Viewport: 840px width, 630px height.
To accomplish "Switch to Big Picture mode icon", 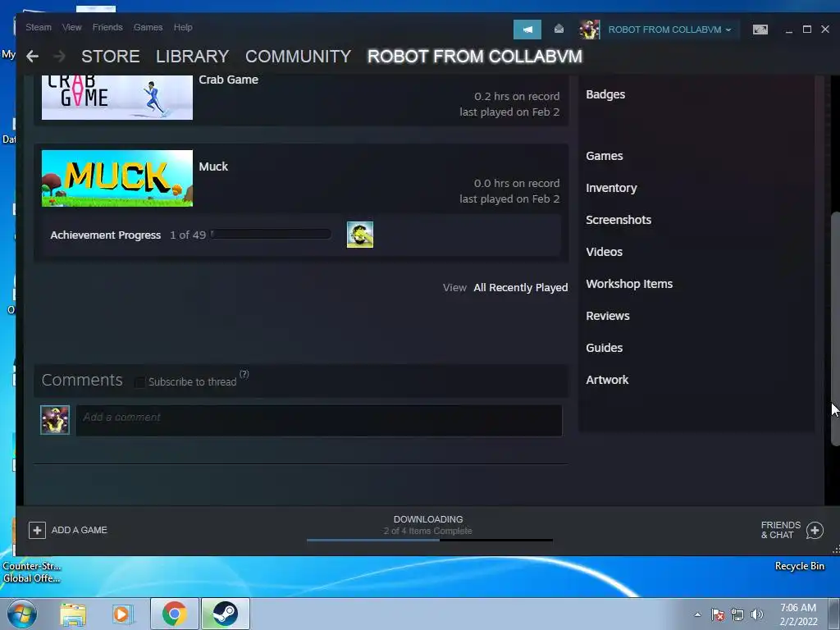I will (x=760, y=30).
